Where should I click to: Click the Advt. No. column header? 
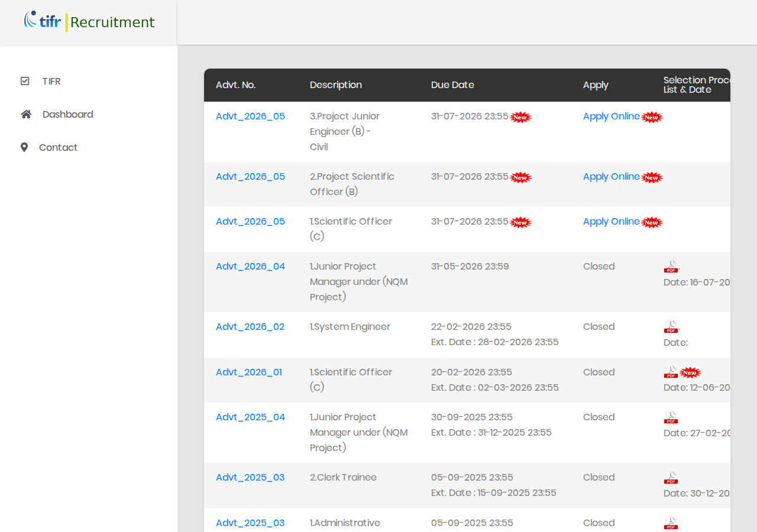click(235, 85)
